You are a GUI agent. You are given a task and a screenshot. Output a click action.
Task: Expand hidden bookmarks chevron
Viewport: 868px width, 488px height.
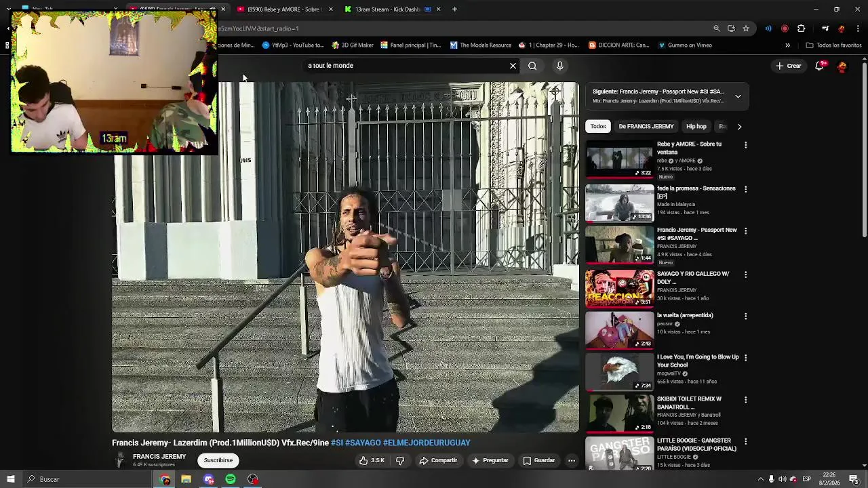tap(787, 45)
